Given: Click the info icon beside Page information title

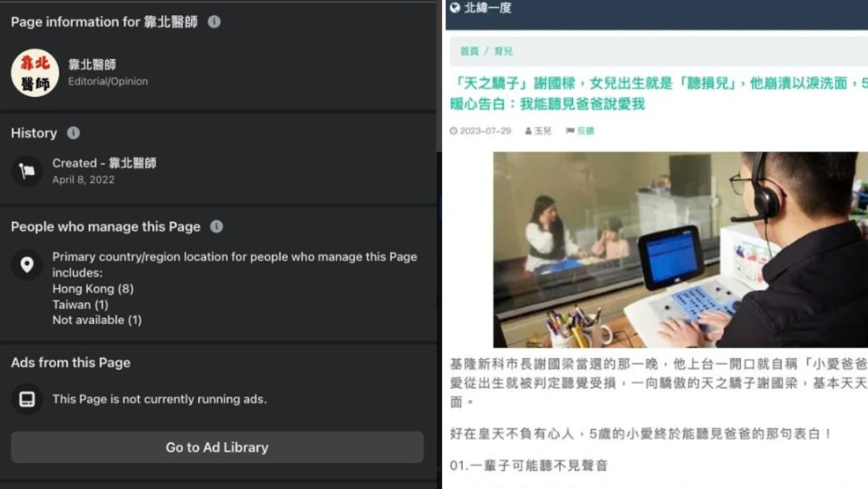Looking at the screenshot, I should [214, 22].
